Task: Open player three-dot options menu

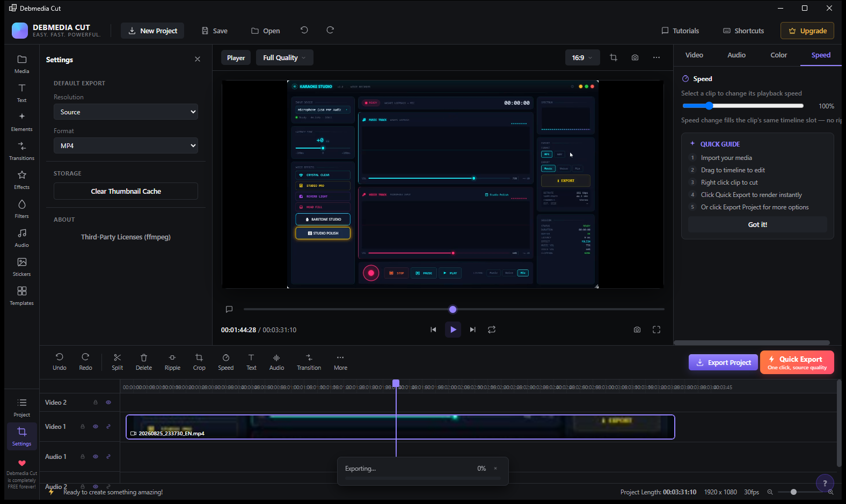Action: 657,57
